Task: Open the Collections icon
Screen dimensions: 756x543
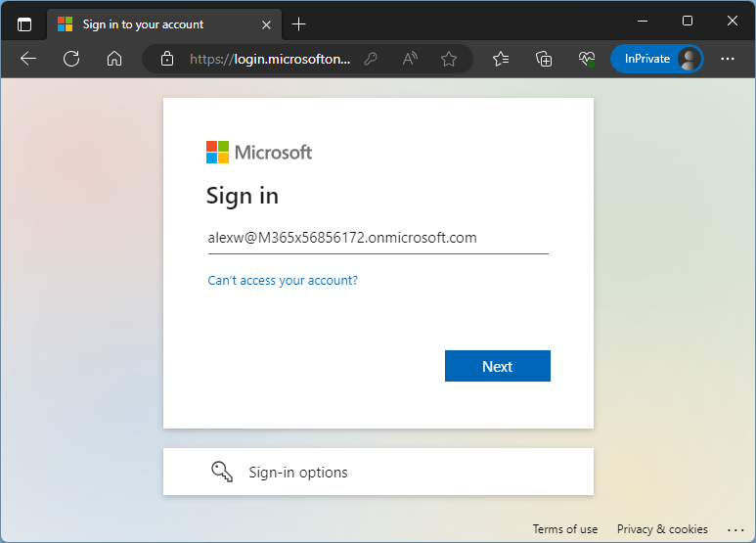Action: click(x=544, y=59)
